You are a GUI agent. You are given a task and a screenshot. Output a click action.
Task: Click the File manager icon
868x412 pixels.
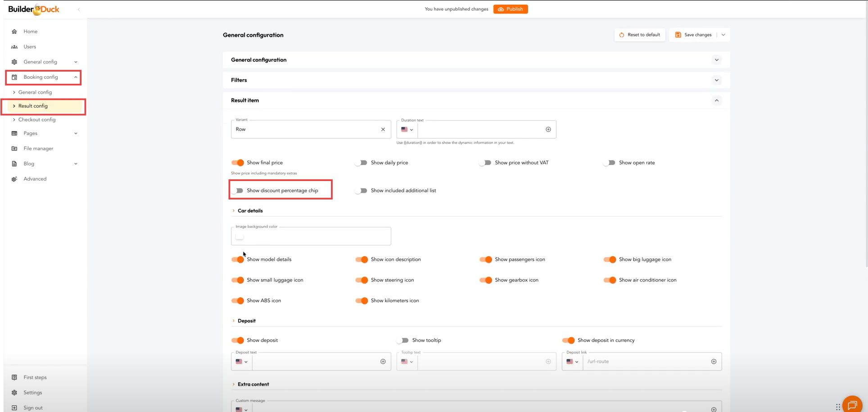[14, 149]
